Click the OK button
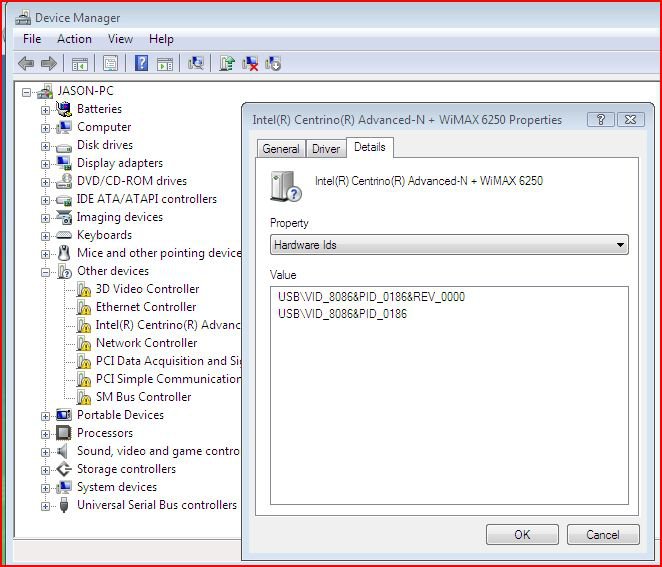662x567 pixels. [x=522, y=534]
